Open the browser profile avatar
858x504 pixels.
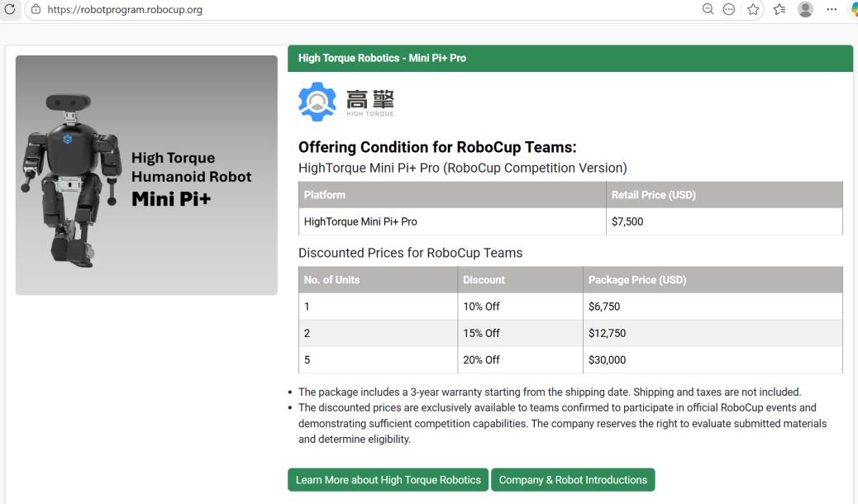coord(805,9)
